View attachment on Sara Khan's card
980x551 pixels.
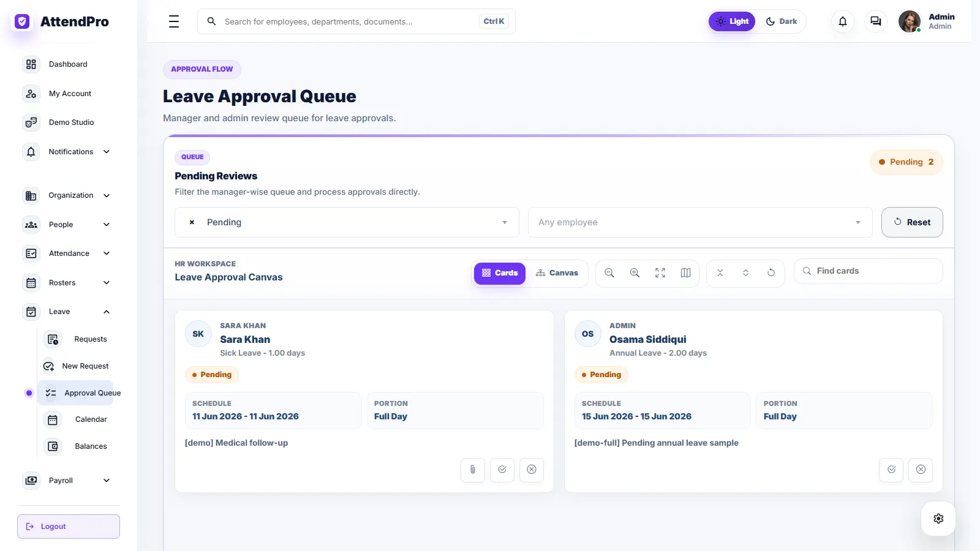click(x=473, y=470)
